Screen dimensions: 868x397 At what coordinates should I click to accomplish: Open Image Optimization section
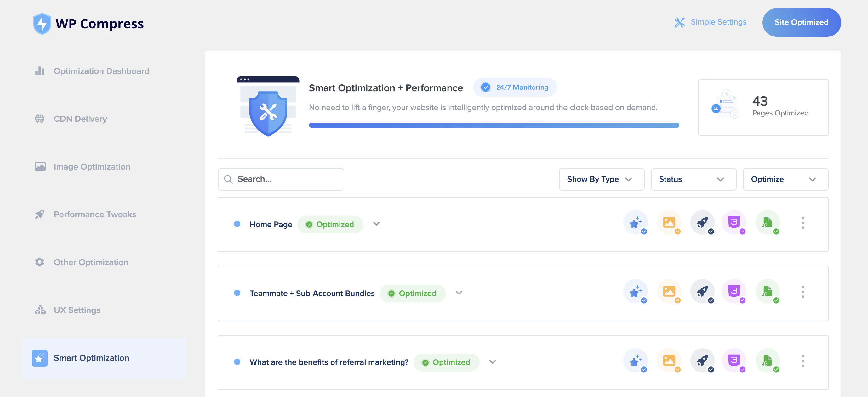pyautogui.click(x=92, y=166)
